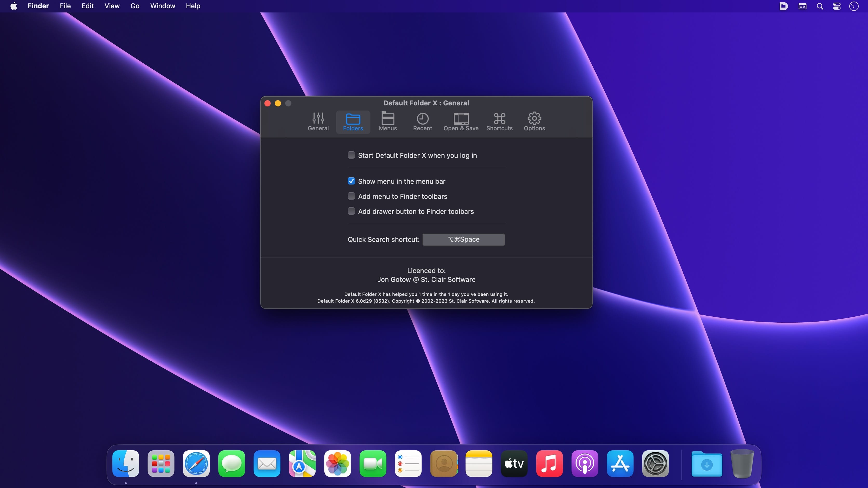868x488 pixels.
Task: Open the Shortcuts pane
Action: pyautogui.click(x=499, y=121)
